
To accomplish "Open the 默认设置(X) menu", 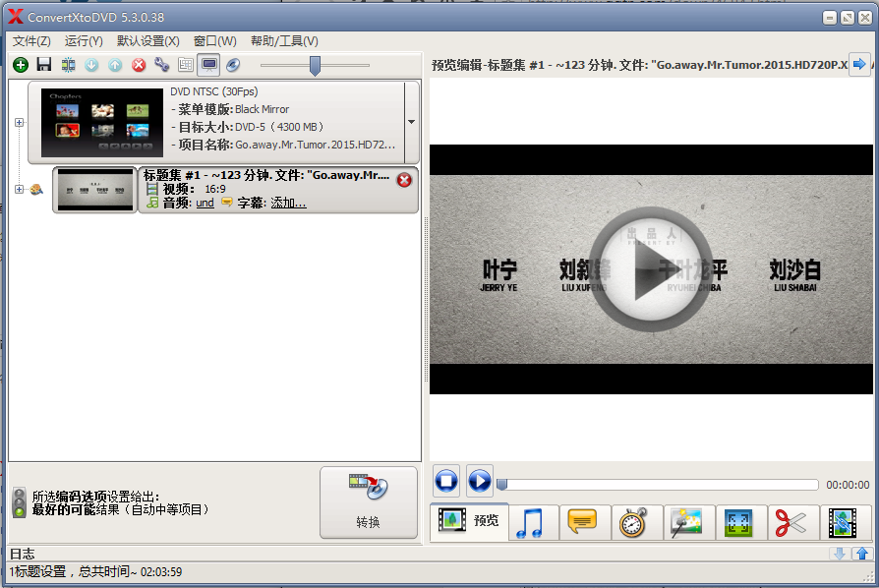I will point(148,41).
